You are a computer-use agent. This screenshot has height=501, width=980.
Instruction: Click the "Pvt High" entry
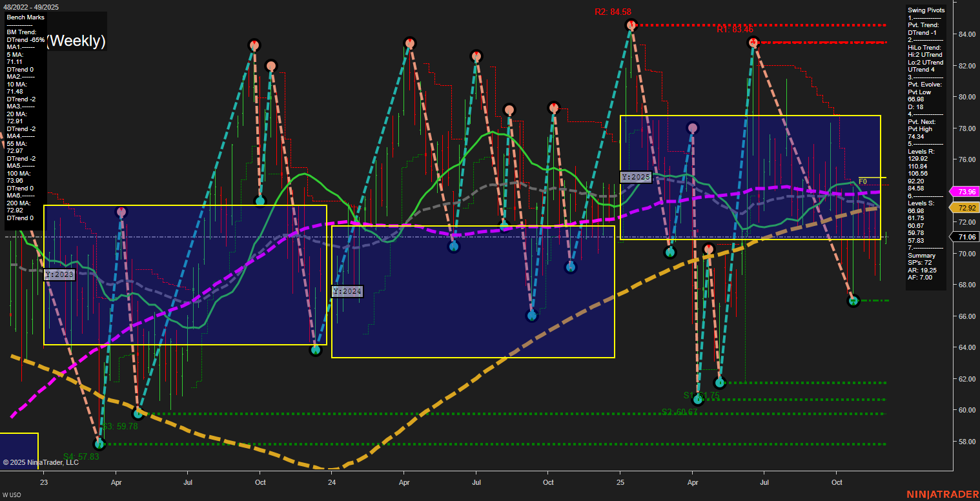[x=920, y=130]
